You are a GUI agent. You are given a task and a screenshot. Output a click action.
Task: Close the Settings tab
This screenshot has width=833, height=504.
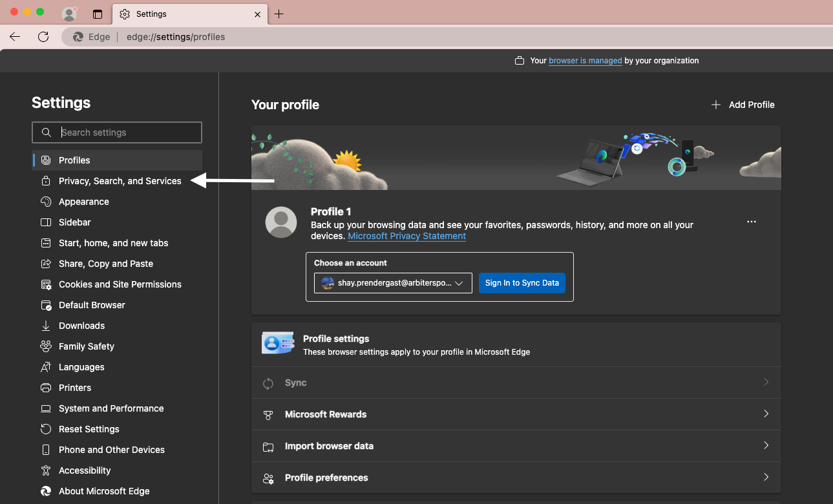coord(258,14)
